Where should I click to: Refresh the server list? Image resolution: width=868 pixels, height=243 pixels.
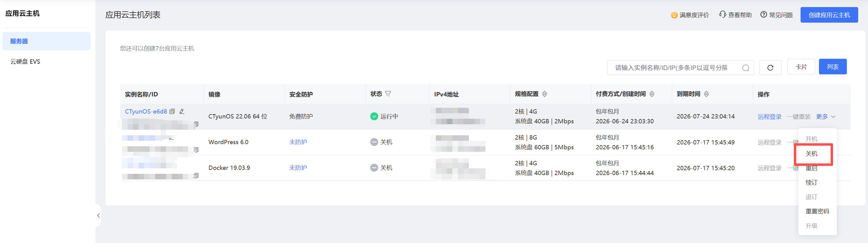click(x=770, y=68)
